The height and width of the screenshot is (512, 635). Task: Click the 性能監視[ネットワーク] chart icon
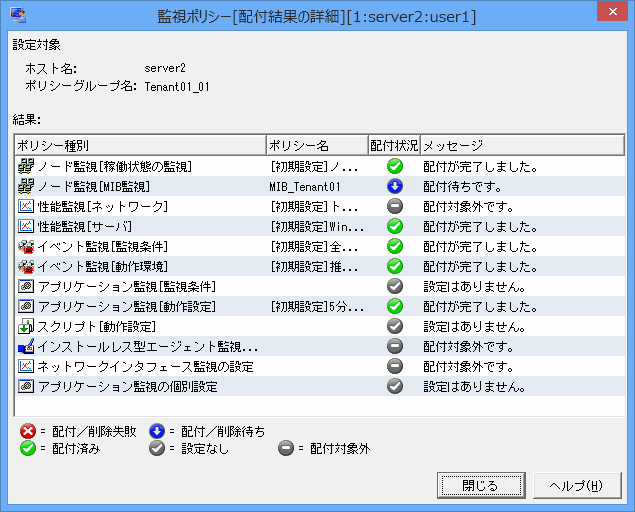[x=26, y=206]
